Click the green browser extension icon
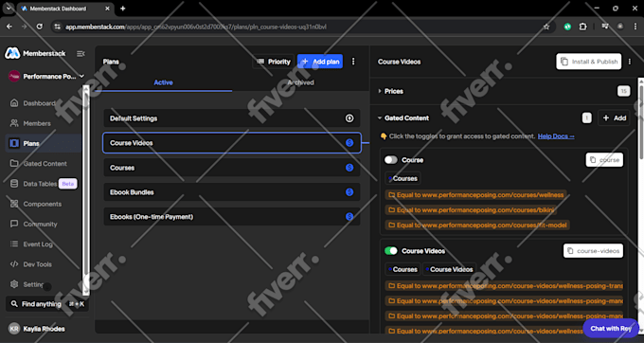The height and width of the screenshot is (343, 644). tap(567, 27)
